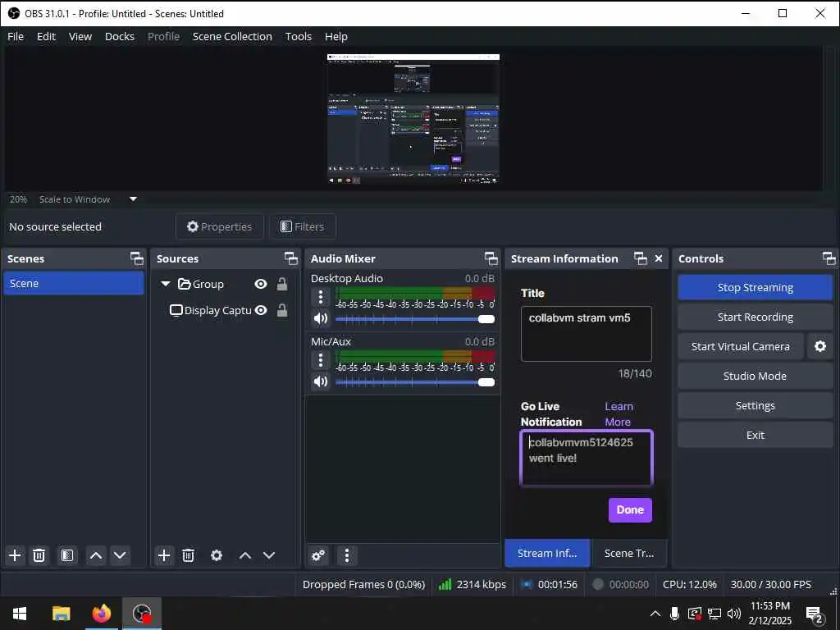Open Settings from Controls
840x630 pixels.
point(755,405)
